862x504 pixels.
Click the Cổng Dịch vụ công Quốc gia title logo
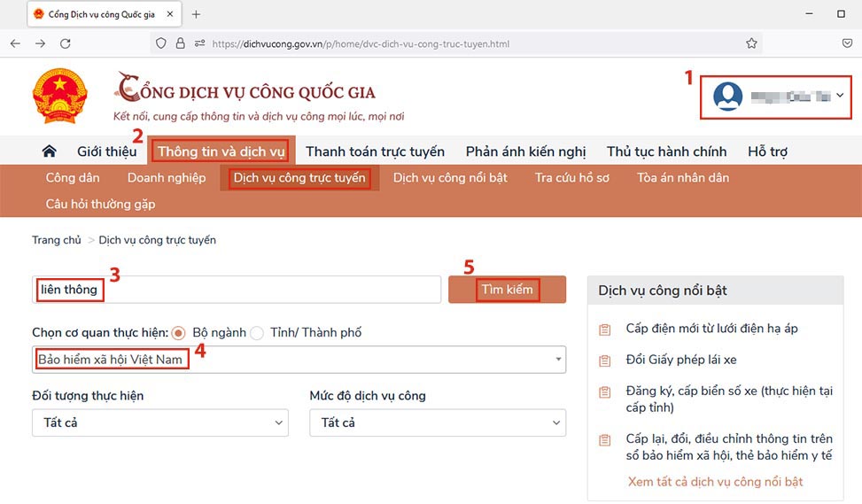(x=245, y=89)
